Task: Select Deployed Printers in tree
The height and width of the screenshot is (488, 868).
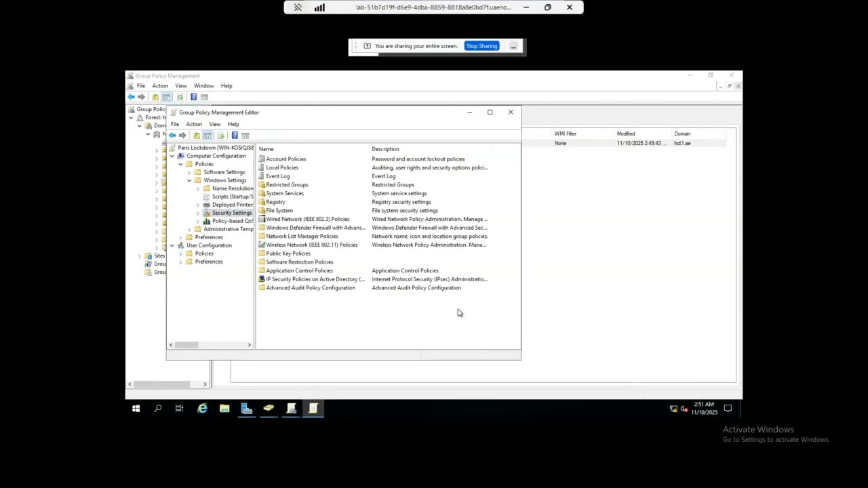Action: pos(233,205)
